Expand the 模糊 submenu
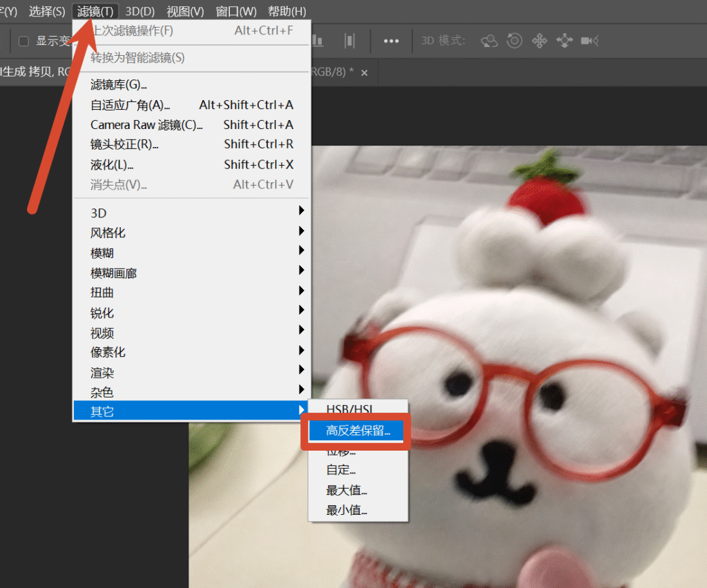The width and height of the screenshot is (707, 588). tap(191, 253)
